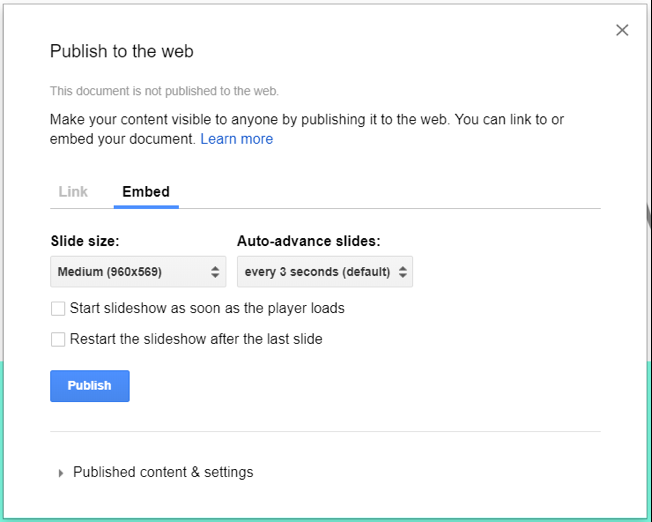The image size is (652, 522).
Task: Open the Auto-advance slides dropdown
Action: coord(325,272)
